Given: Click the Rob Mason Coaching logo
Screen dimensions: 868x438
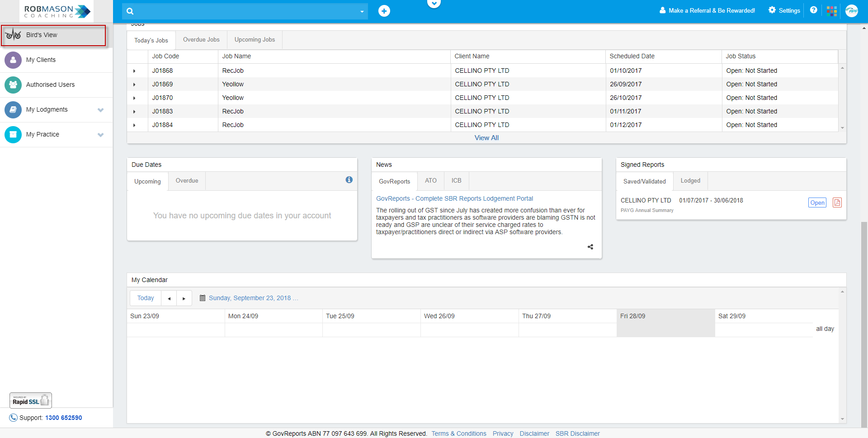Looking at the screenshot, I should click(x=57, y=11).
